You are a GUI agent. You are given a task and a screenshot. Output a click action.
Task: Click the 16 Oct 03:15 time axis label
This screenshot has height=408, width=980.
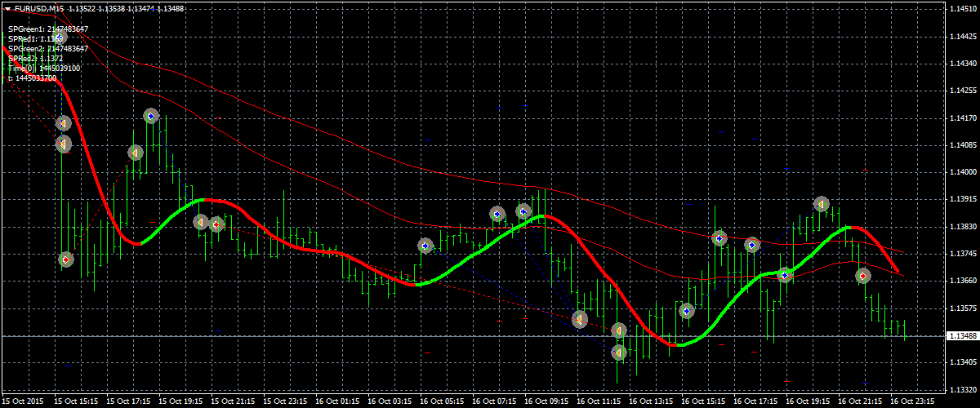tap(390, 401)
